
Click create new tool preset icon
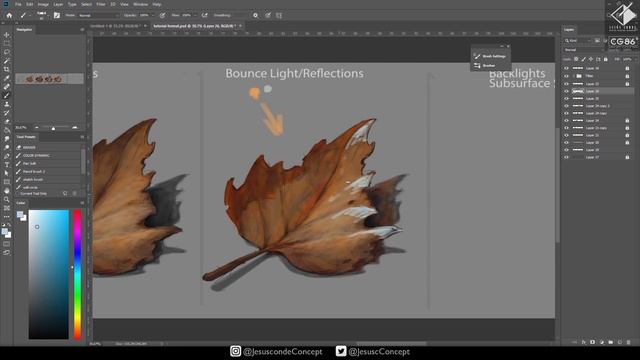(x=65, y=193)
